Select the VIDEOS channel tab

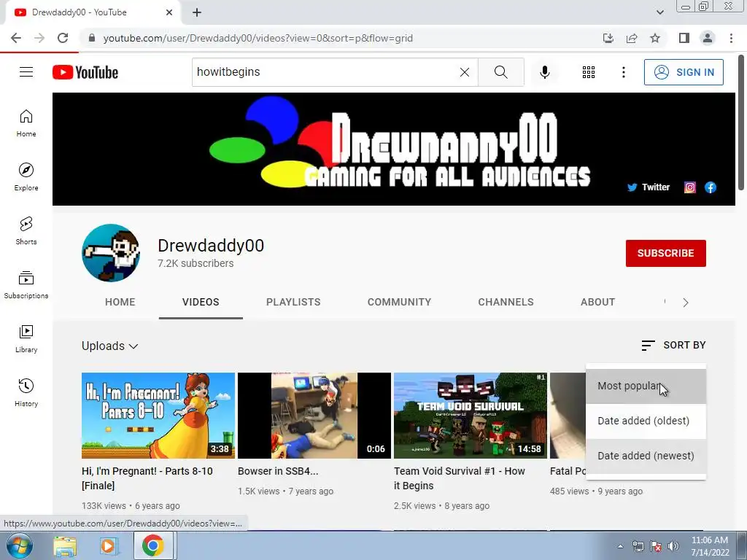pos(201,302)
